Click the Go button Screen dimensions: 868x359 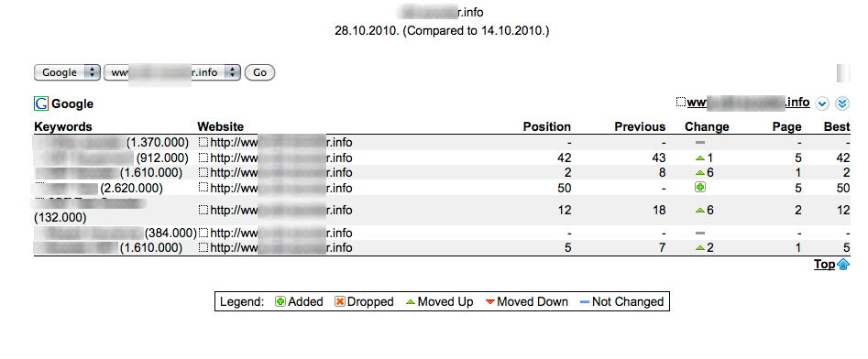point(259,72)
